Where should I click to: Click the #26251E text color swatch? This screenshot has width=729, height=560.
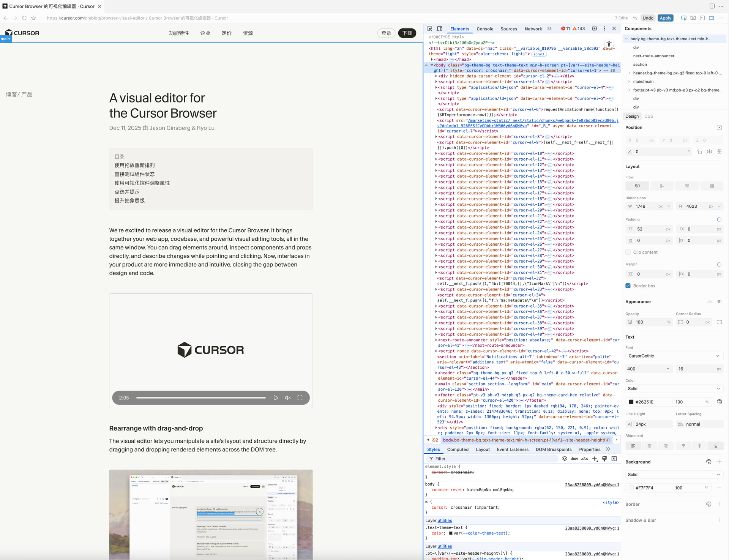pos(631,402)
